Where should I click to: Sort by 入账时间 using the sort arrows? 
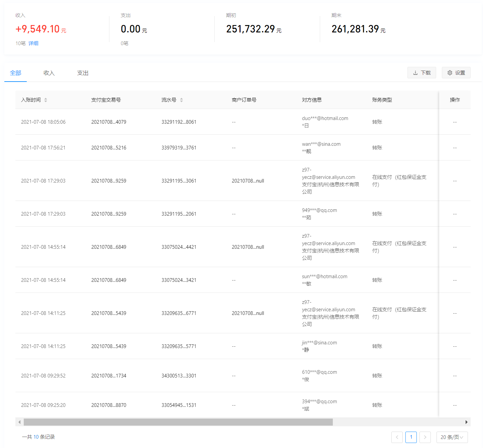[45, 100]
